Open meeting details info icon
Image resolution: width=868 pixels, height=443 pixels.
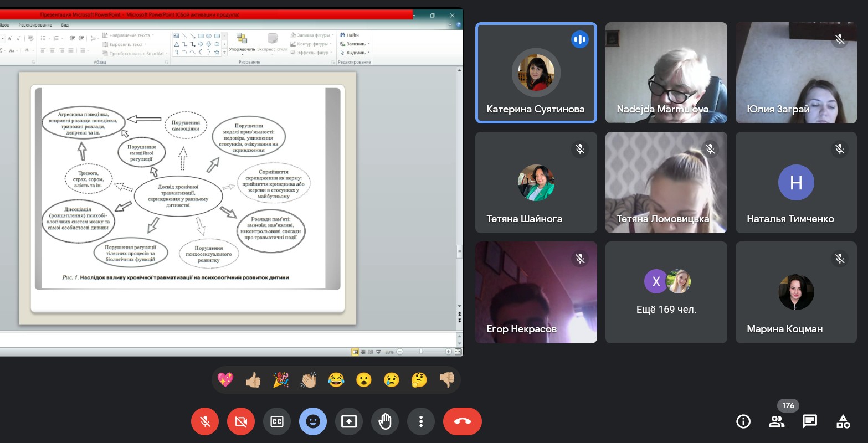[743, 422]
